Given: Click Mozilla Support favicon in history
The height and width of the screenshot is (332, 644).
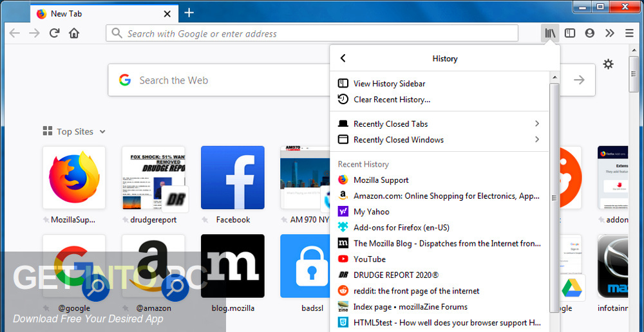Looking at the screenshot, I should (x=343, y=180).
